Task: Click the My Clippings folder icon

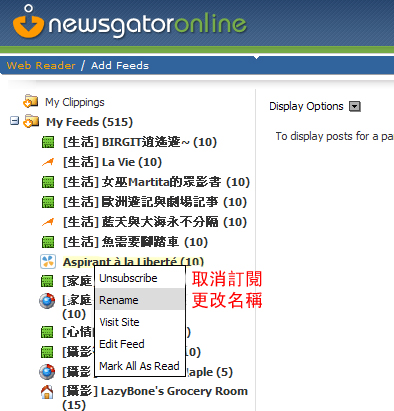Action: click(x=31, y=101)
